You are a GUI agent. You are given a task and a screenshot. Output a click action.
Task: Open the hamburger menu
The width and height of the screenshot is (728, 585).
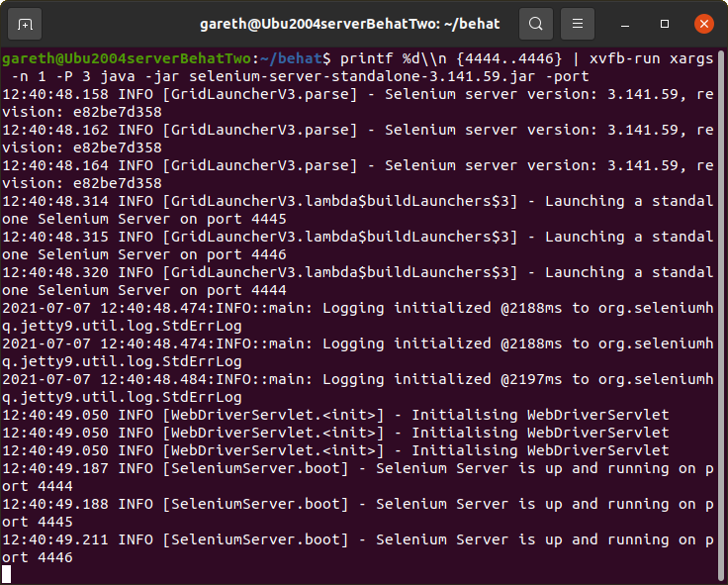coord(577,24)
